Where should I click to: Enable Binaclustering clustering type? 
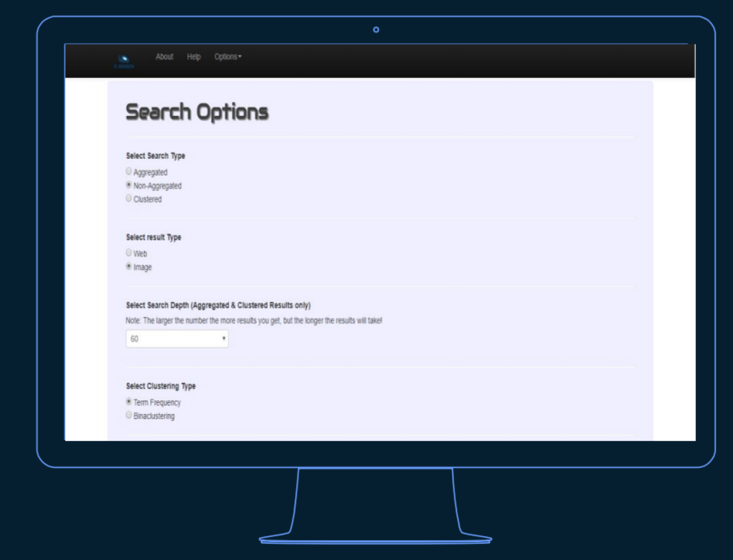click(x=128, y=415)
